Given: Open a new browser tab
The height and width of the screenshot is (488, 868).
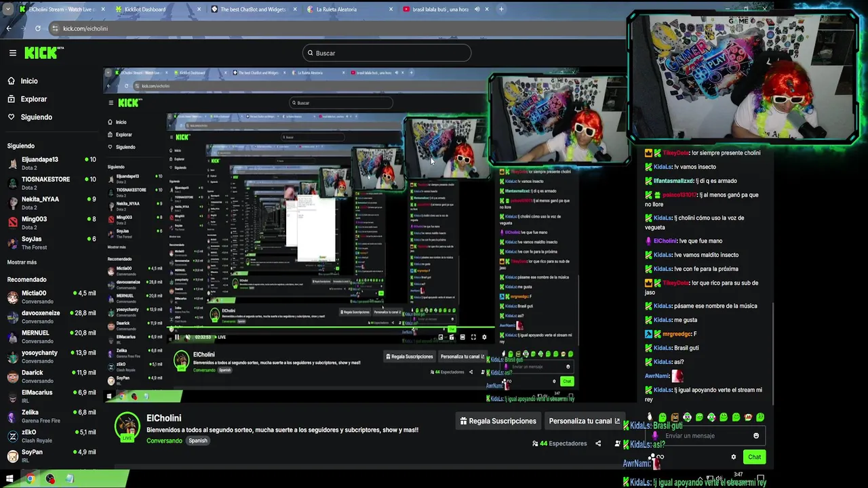Looking at the screenshot, I should pos(501,9).
